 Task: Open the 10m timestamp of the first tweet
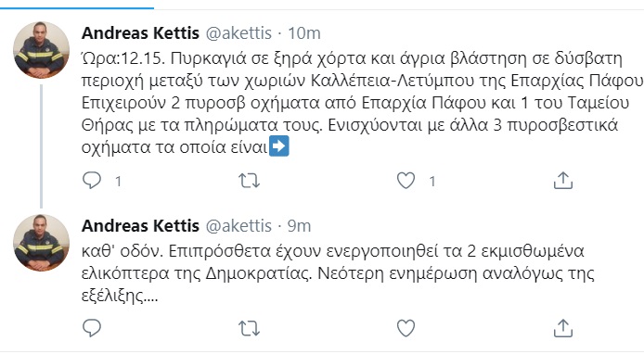click(x=304, y=32)
